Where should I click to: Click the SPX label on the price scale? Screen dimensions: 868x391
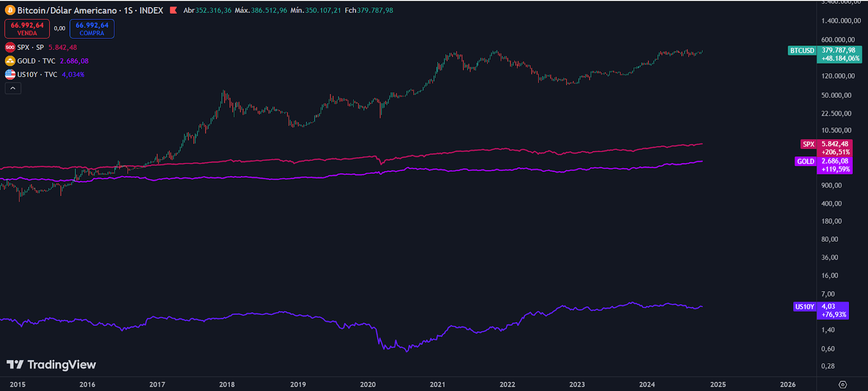[x=808, y=144]
